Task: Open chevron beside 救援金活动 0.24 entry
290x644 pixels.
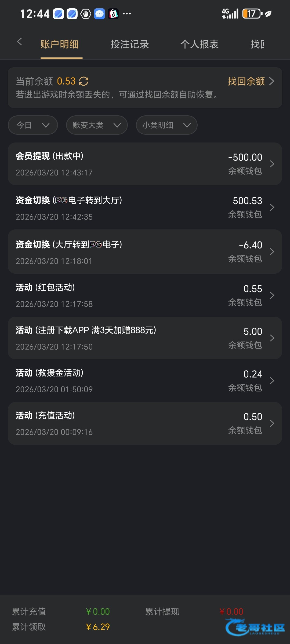Action: [272, 381]
